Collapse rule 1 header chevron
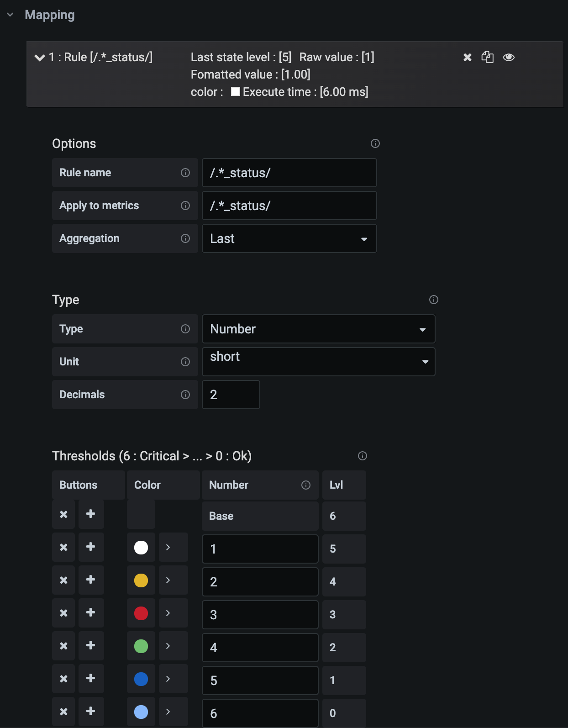Screen dimensions: 568x728 pos(38,57)
